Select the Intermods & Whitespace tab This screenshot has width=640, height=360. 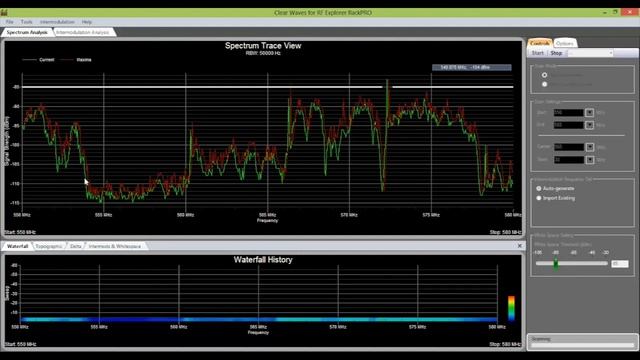click(x=115, y=246)
